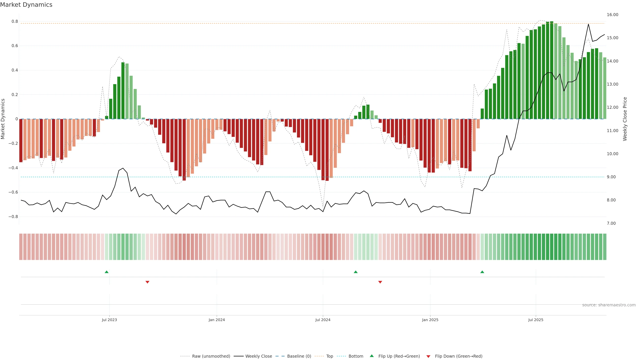644x362 pixels.
Task: Click the red flip-down marker in late 2024
Action: coord(380,282)
